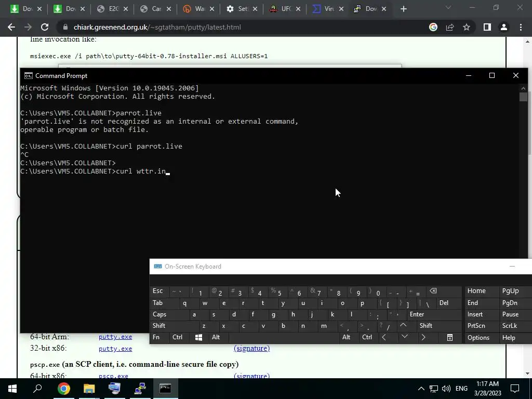
Task: Click the Help key on keyboard
Action: pos(514,338)
